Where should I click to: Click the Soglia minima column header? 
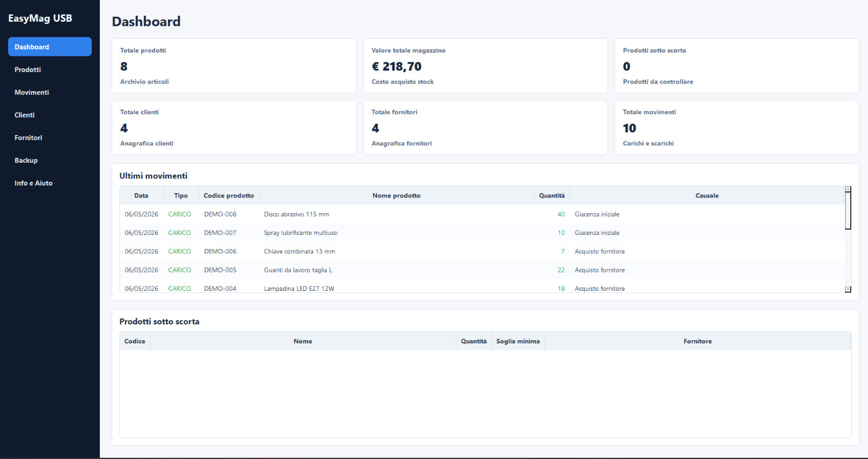tap(518, 341)
